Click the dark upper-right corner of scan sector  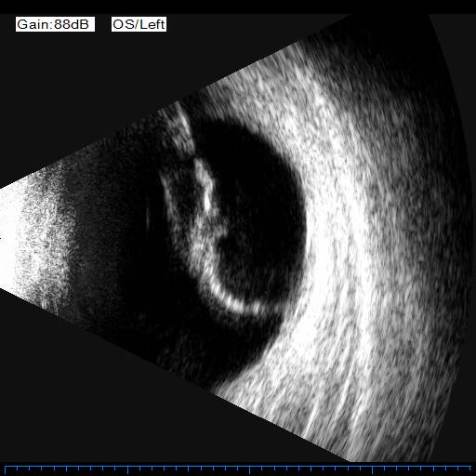coord(403,34)
